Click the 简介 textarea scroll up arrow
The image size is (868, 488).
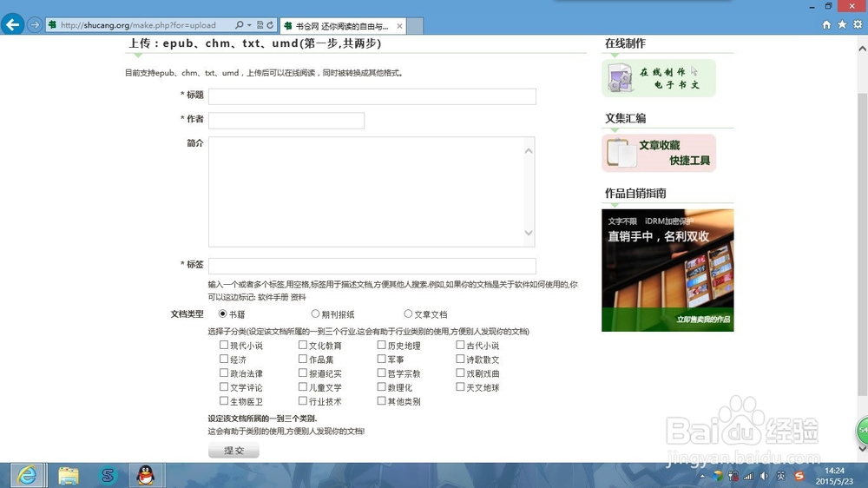click(529, 151)
